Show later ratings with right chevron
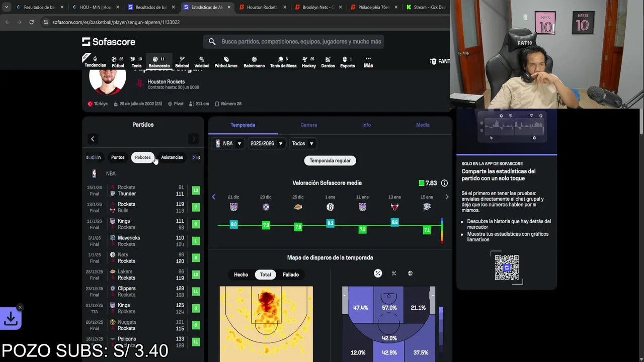Viewport: 644px width, 362px height. click(447, 197)
